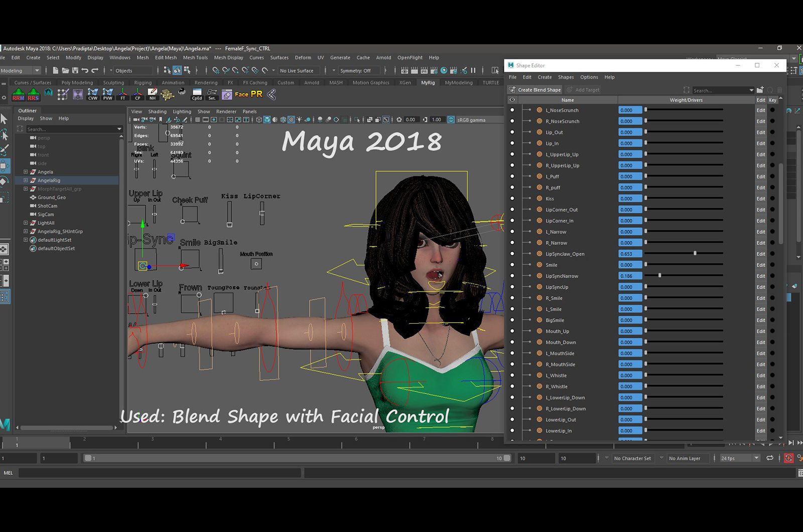Screen dimensions: 803x532
Task: Open the Shape Editor search dropdown arrow
Action: (751, 90)
